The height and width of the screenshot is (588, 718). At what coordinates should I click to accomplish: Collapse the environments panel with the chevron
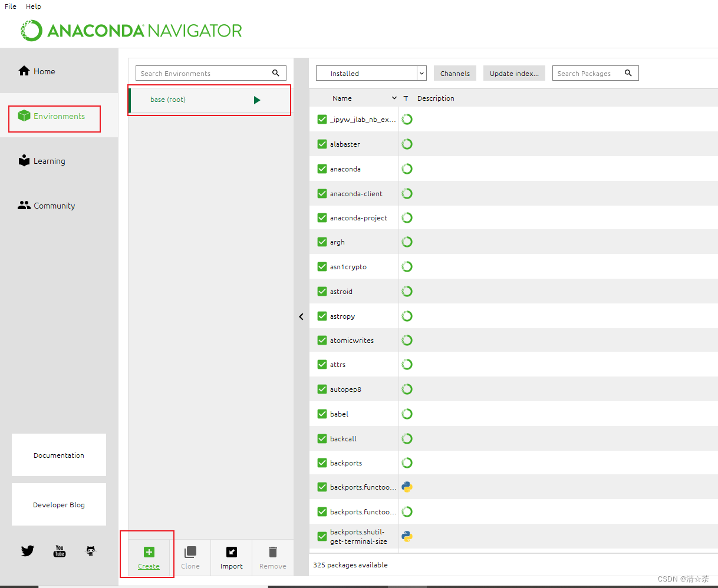(x=301, y=316)
